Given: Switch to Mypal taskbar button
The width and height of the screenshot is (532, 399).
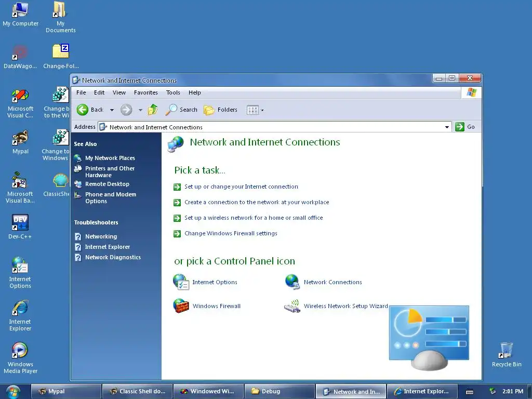Looking at the screenshot, I should (x=66, y=391).
